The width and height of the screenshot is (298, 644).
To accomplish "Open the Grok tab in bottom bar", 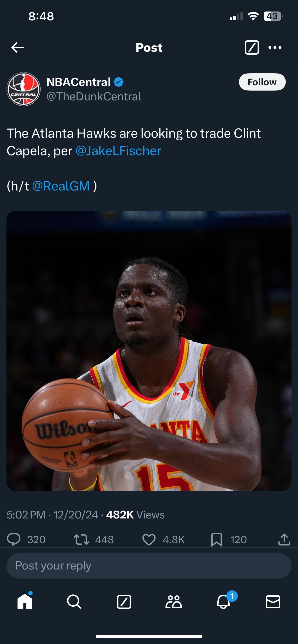I will pos(124,602).
